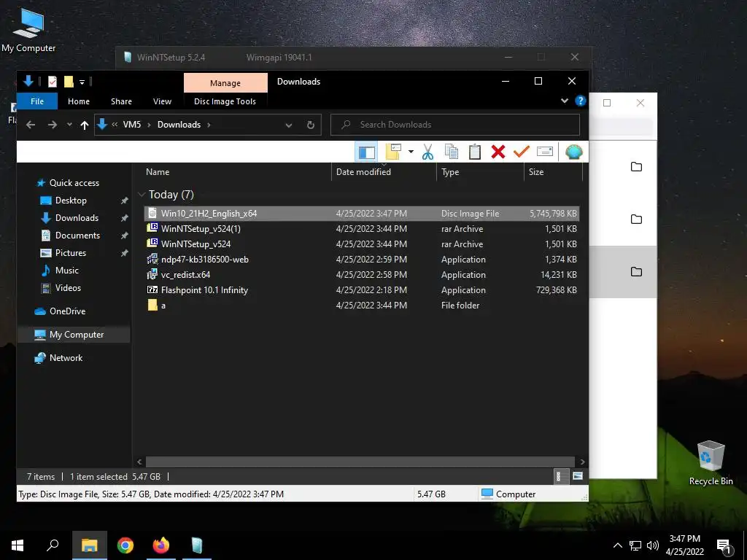The height and width of the screenshot is (560, 747).
Task: Click VM5 in the address bar path
Action: click(132, 125)
